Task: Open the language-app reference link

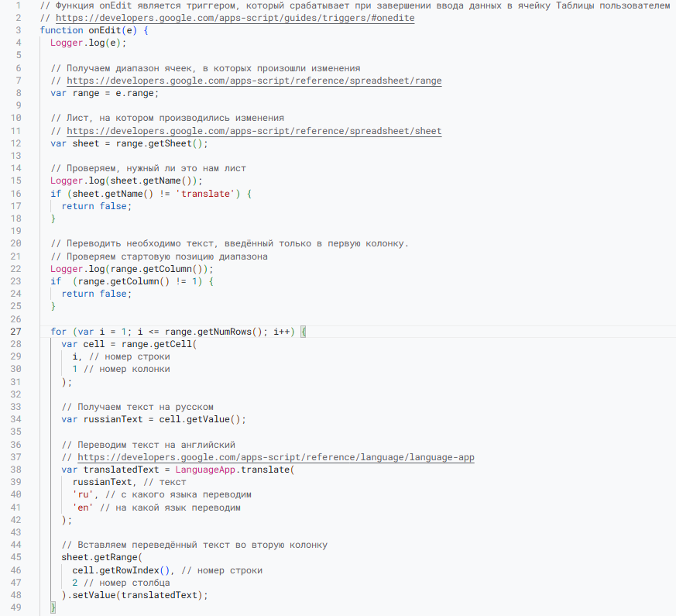Action: point(276,457)
